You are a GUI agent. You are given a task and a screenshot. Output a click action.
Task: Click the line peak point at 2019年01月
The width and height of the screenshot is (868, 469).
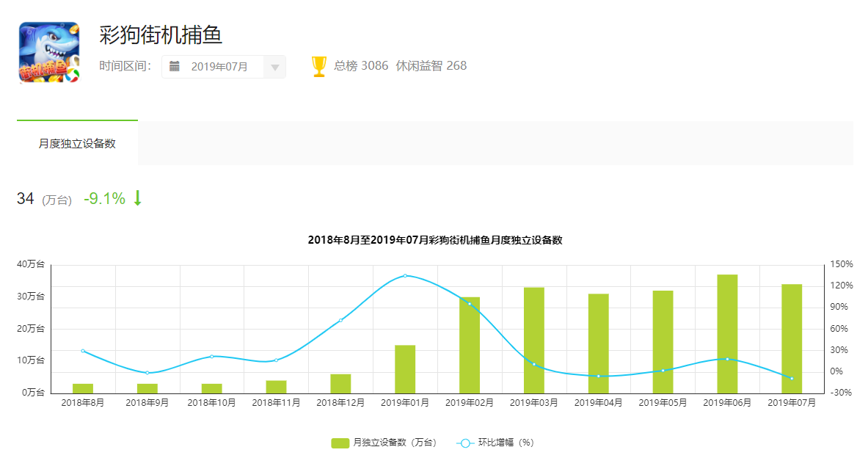(405, 276)
